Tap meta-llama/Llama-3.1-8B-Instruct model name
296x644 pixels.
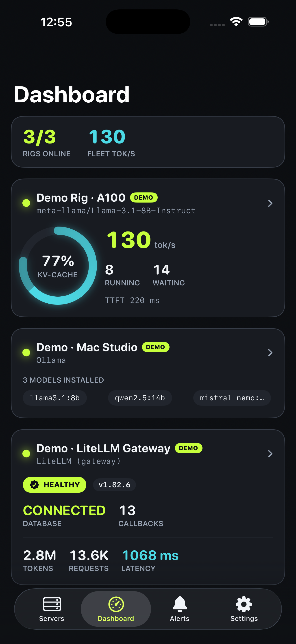tap(116, 210)
